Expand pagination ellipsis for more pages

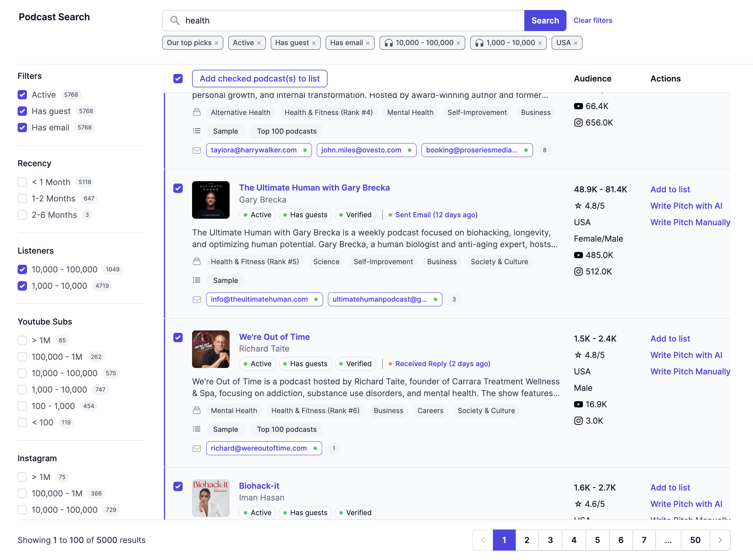(x=668, y=540)
